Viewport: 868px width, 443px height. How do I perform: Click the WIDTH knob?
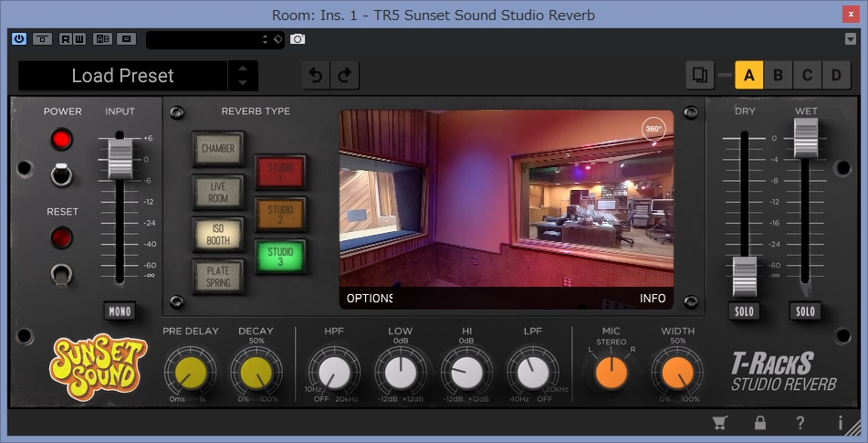677,373
